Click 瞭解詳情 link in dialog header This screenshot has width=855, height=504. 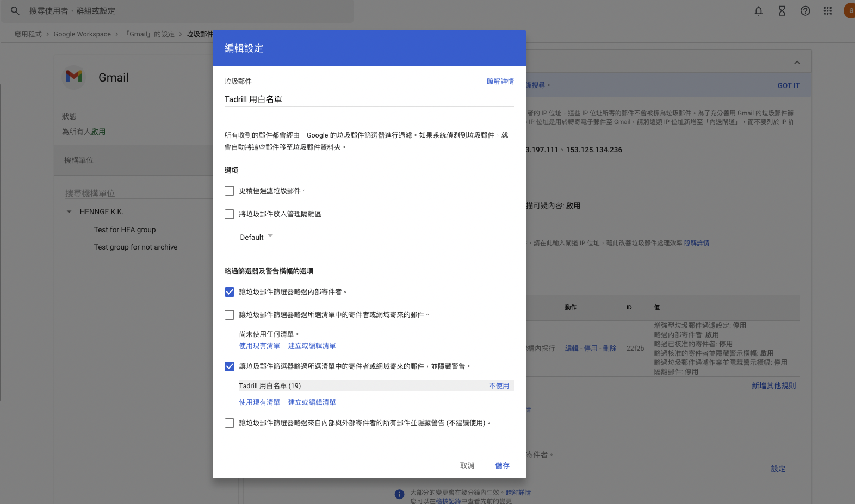(500, 82)
